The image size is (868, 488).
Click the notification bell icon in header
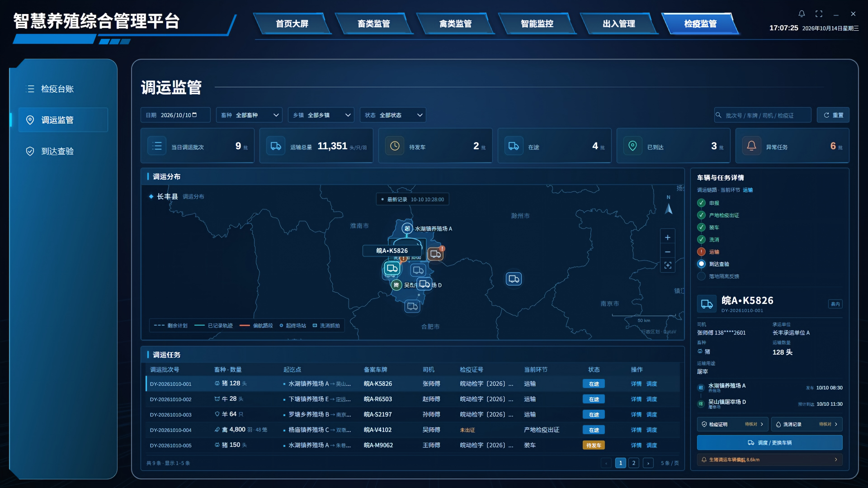(802, 14)
